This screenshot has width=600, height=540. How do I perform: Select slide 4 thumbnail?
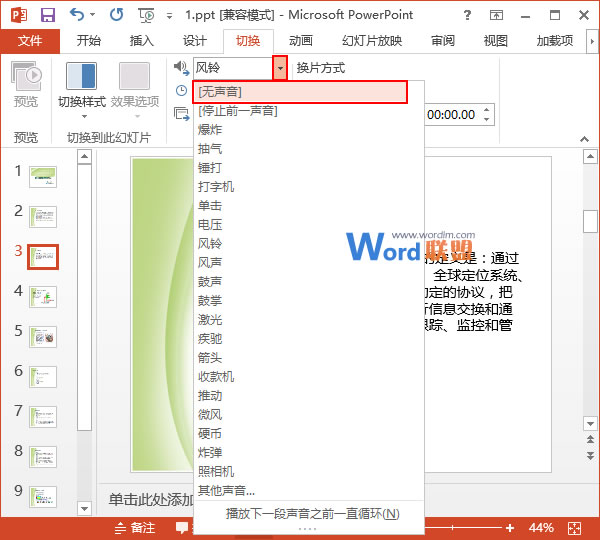pos(43,297)
